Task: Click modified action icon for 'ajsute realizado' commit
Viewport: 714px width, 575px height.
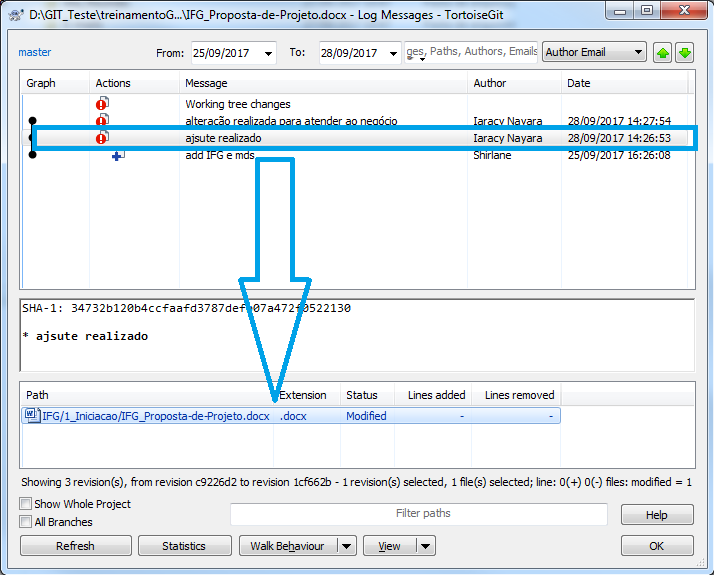Action: [102, 138]
